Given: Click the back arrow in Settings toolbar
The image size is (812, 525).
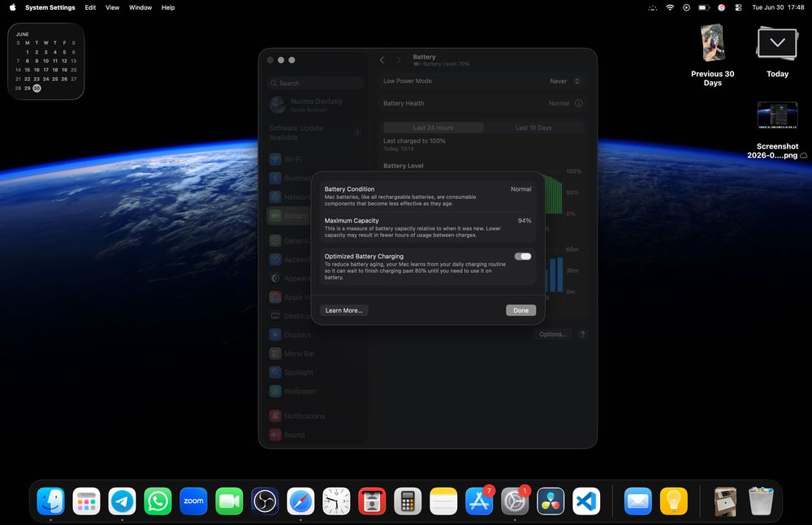Looking at the screenshot, I should click(x=382, y=60).
